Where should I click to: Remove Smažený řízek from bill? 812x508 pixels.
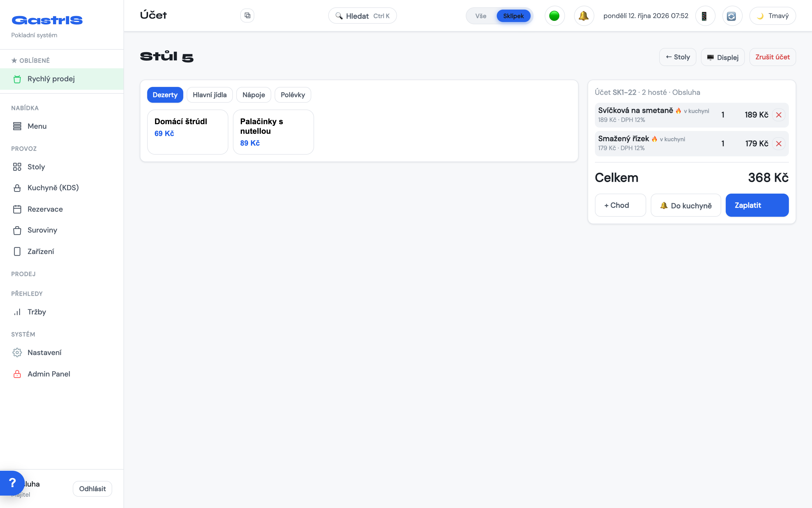[779, 144]
